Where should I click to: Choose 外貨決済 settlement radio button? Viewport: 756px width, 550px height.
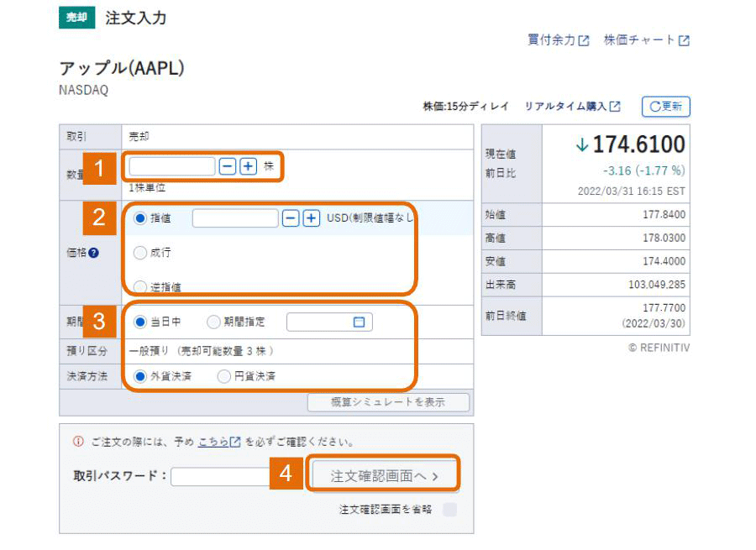tap(139, 376)
